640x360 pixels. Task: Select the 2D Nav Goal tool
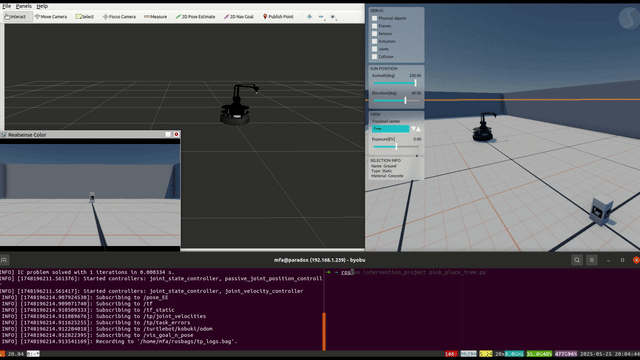point(239,17)
